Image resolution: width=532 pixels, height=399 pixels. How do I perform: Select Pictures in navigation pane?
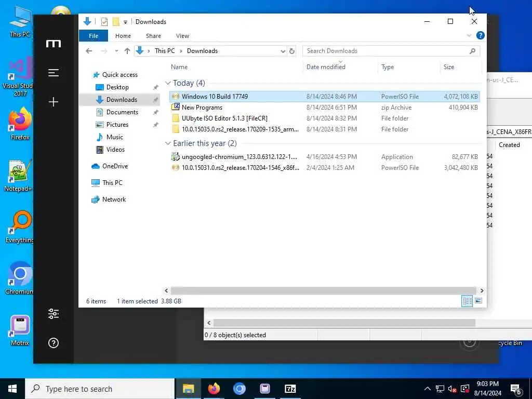pos(117,125)
